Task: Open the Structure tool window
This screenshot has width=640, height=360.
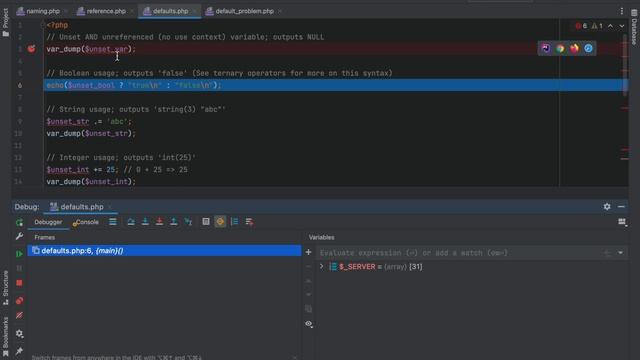Action: [5, 287]
